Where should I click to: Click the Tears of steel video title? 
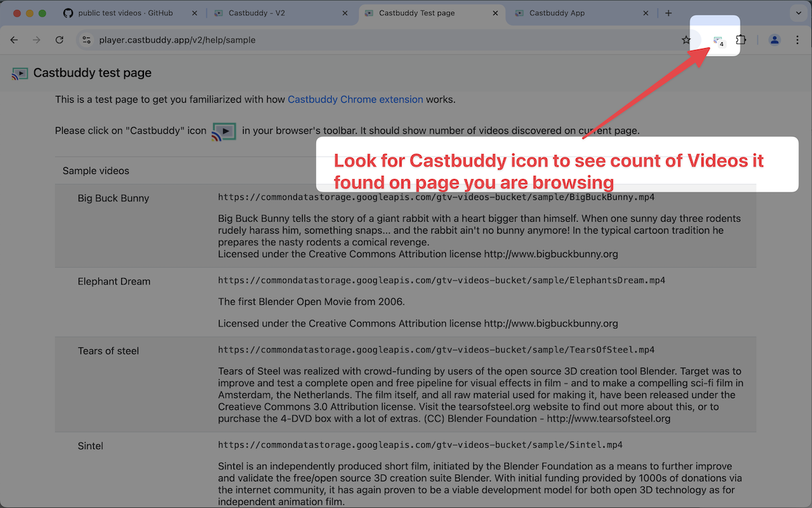coord(108,351)
